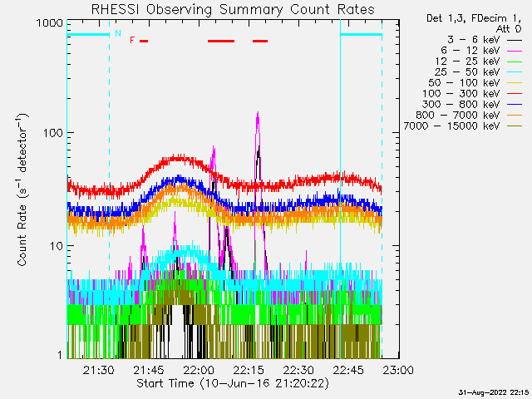Viewport: 532px width, 399px height.
Task: Click the red flare bar near 22:18
Action: (x=260, y=41)
